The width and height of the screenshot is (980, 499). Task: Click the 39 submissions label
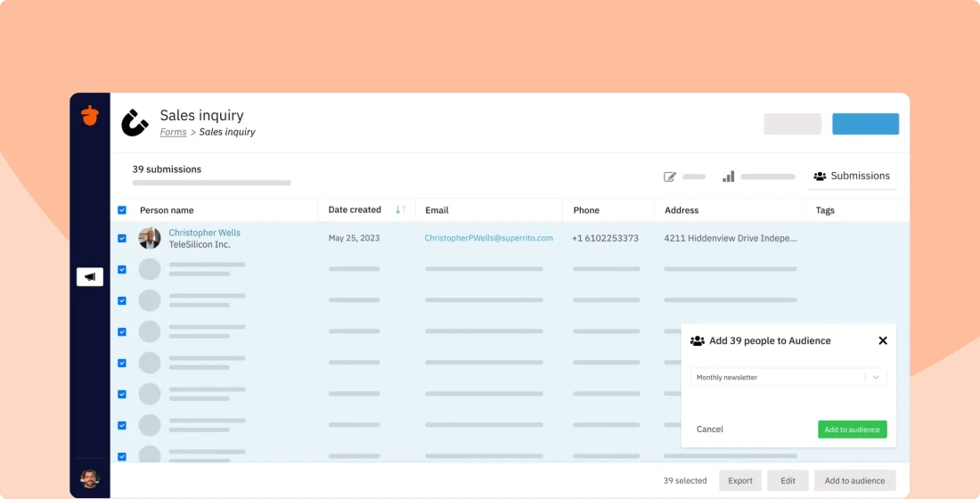click(x=167, y=169)
